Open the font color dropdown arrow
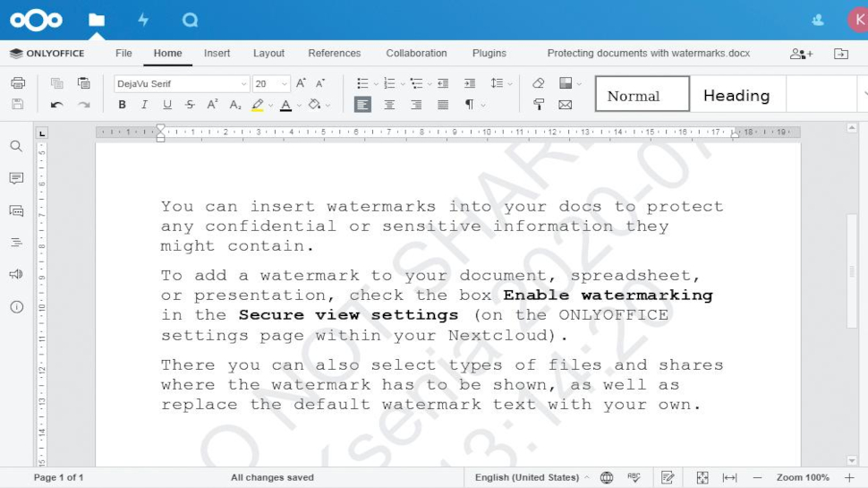The height and width of the screenshot is (488, 868). [x=299, y=106]
